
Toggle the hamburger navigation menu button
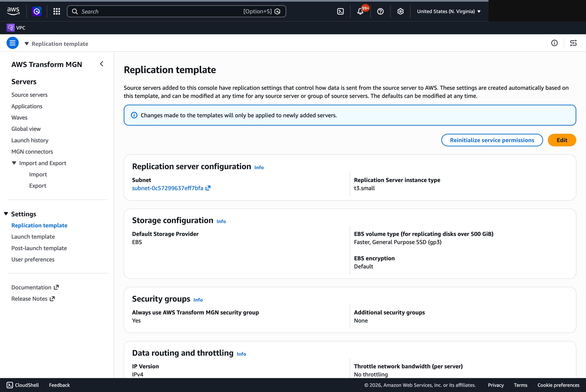12,43
